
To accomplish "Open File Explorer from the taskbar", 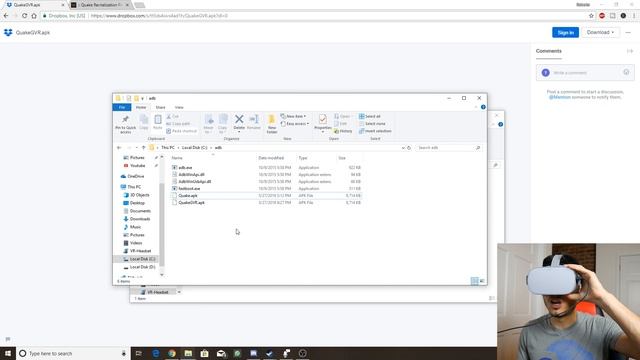I will [188, 353].
